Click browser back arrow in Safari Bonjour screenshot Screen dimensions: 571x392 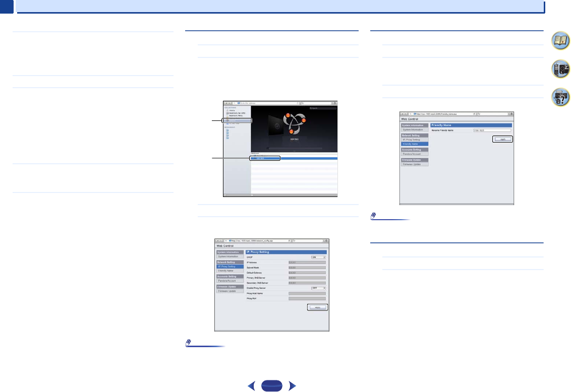(226, 103)
